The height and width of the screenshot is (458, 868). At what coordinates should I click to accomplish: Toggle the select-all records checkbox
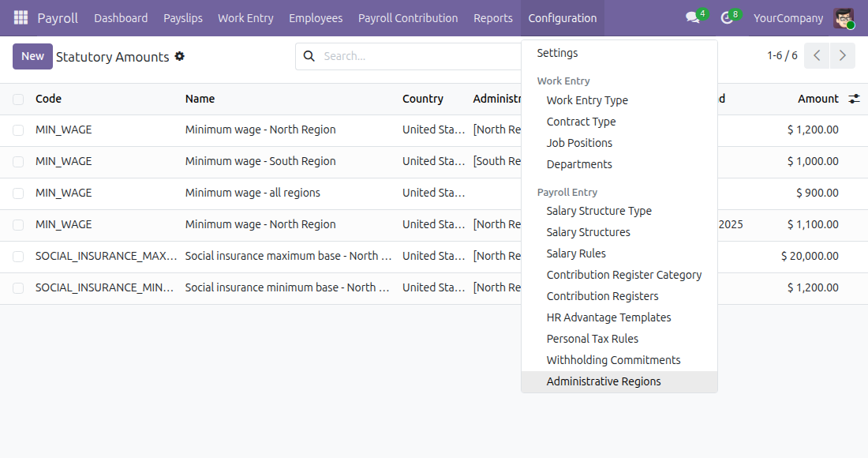coord(18,99)
